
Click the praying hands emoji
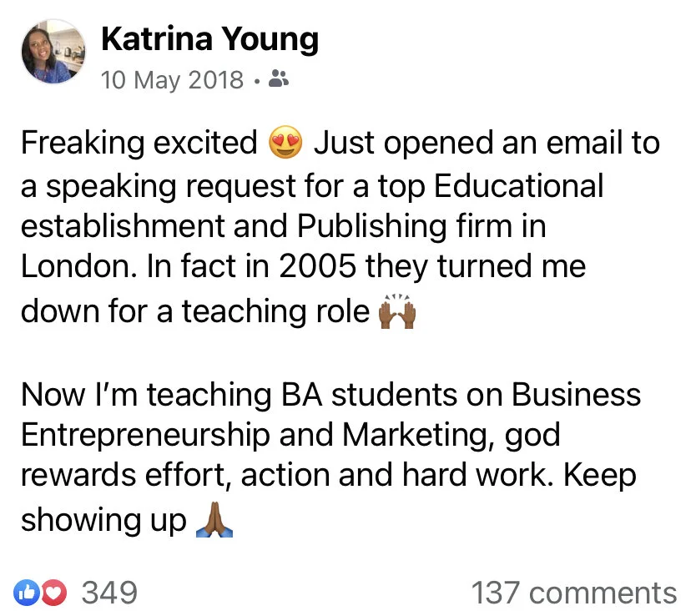tap(214, 519)
